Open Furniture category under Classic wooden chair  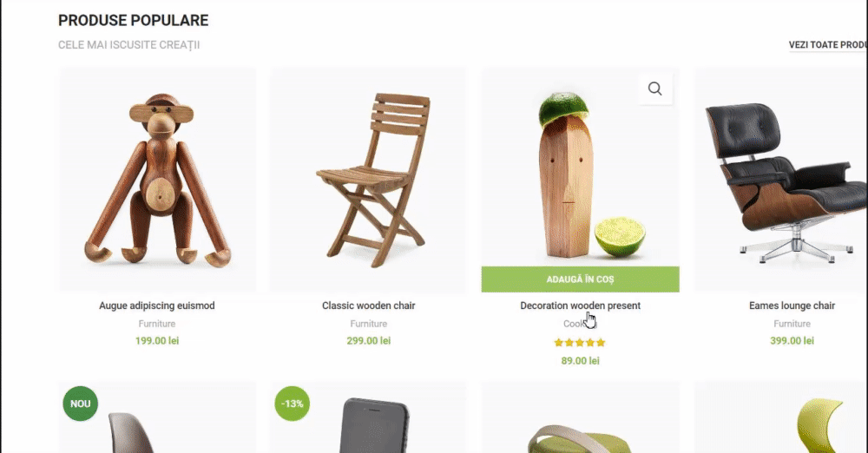click(x=369, y=324)
